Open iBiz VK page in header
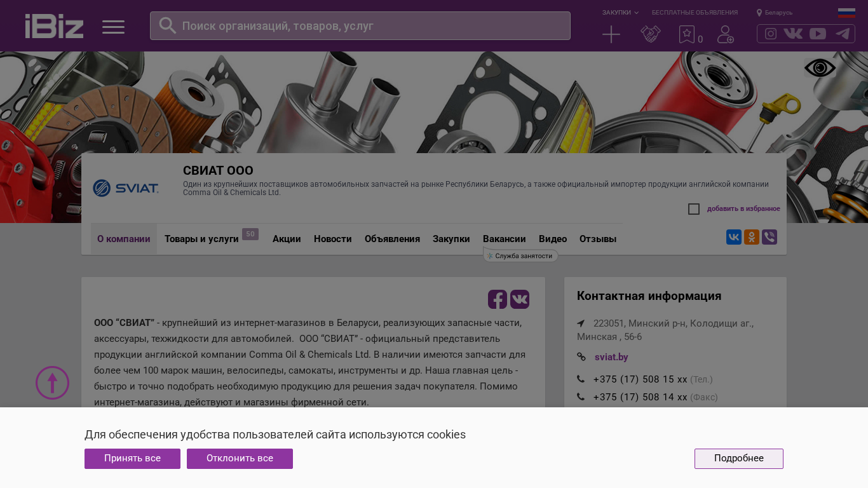Viewport: 868px width, 488px height. 793,34
